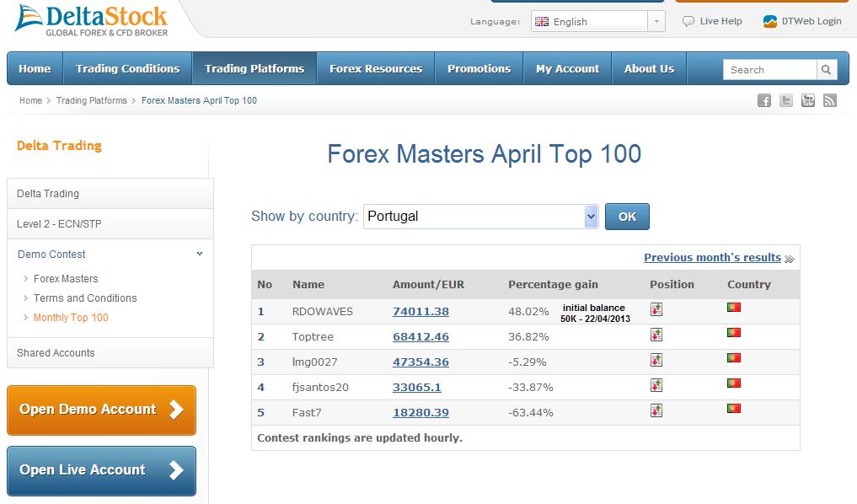This screenshot has height=504, width=857.
Task: Open Level 2 - ECN/STP sidebar item
Action: pyautogui.click(x=110, y=224)
